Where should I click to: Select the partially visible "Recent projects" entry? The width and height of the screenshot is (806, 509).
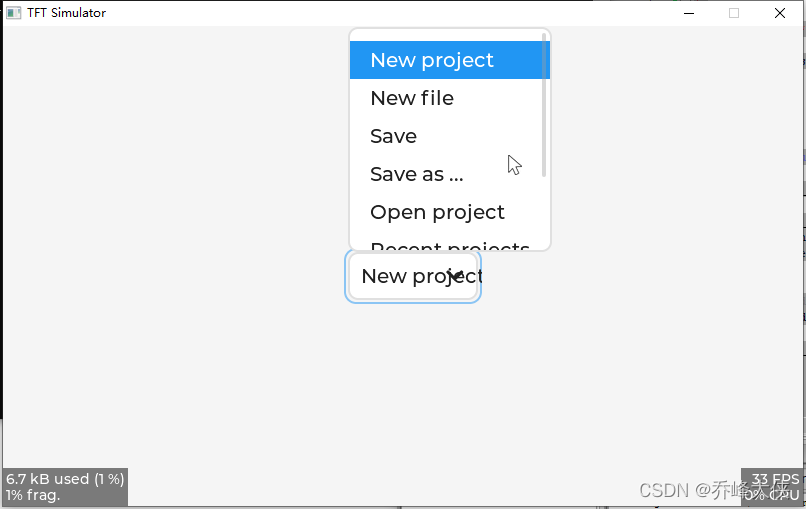tap(449, 245)
